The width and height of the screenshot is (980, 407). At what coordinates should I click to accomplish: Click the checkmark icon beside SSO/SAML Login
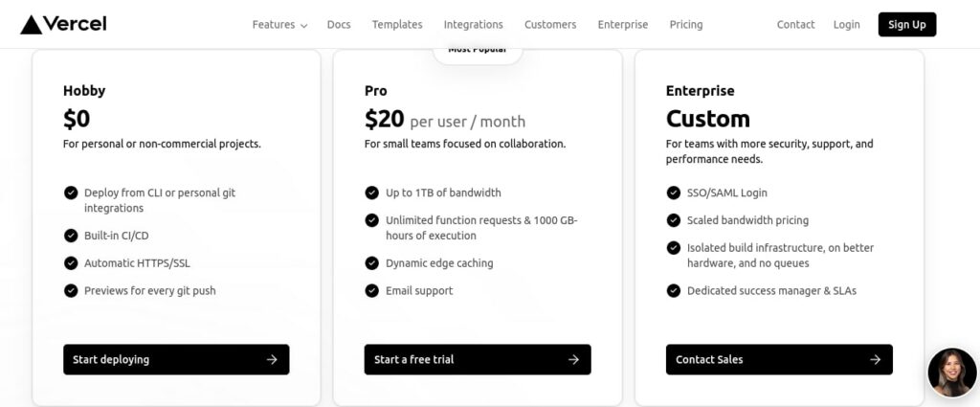tap(674, 193)
